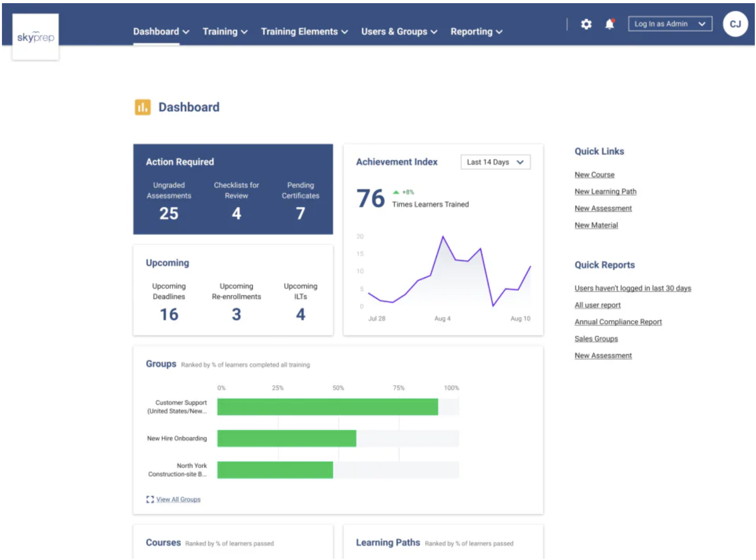
Task: Click the View All Groups link
Action: [x=178, y=499]
